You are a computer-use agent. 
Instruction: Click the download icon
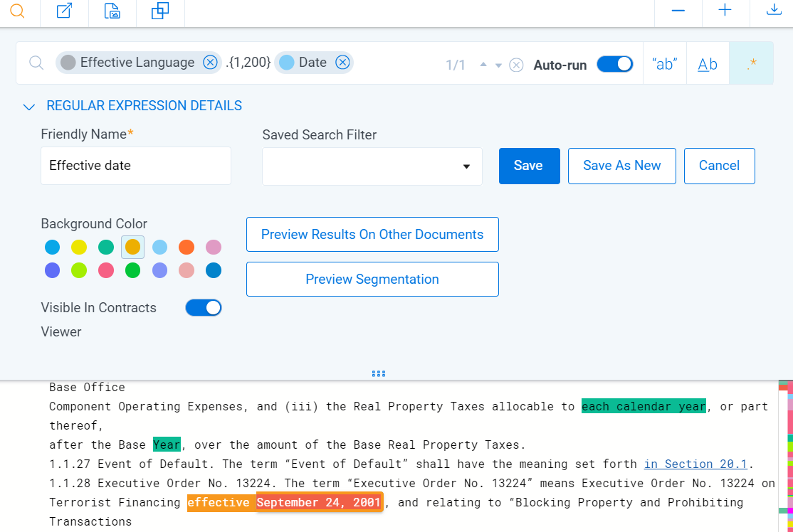click(774, 10)
